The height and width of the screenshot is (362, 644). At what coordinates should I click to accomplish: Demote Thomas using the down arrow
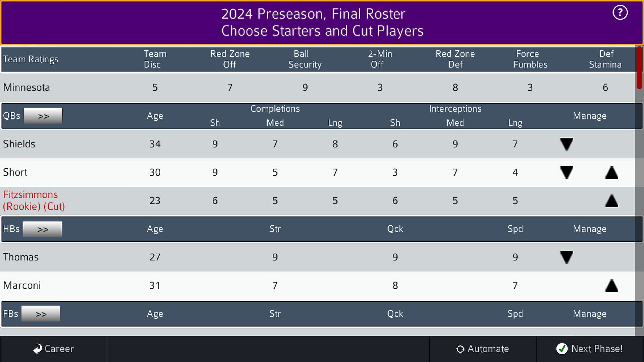coord(567,257)
